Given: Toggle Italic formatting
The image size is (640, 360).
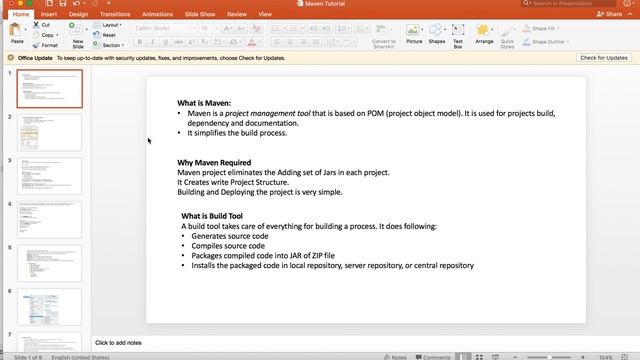Looking at the screenshot, I should pos(153,42).
